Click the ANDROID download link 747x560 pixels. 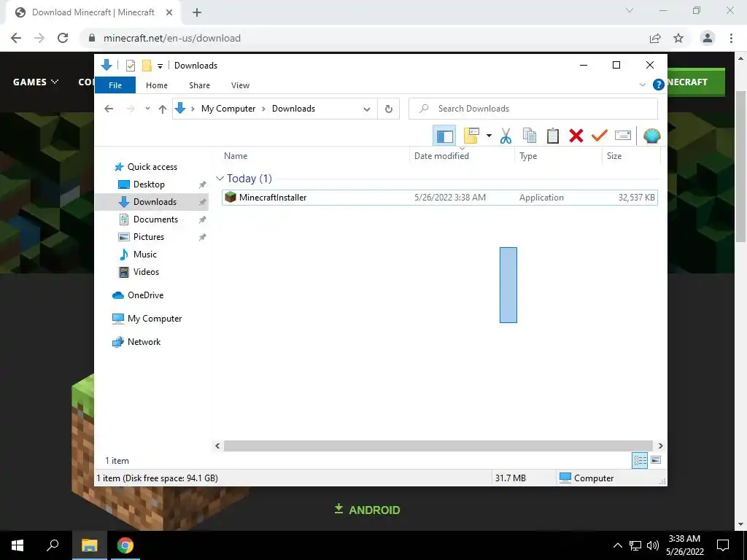click(x=367, y=510)
